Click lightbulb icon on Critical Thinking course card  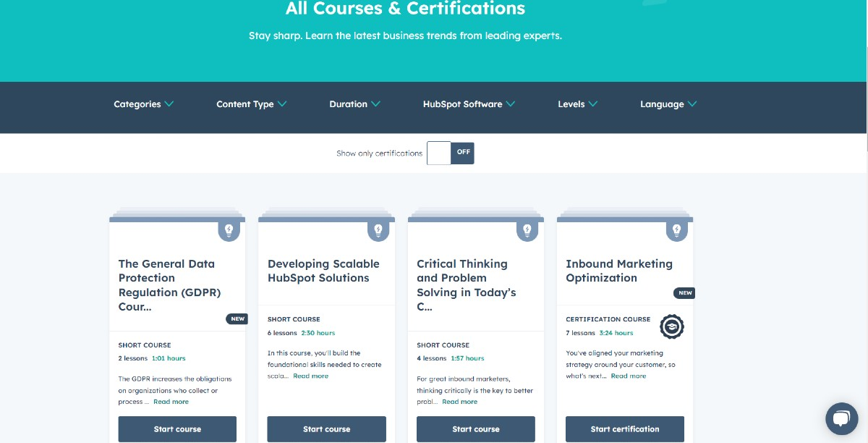point(527,231)
